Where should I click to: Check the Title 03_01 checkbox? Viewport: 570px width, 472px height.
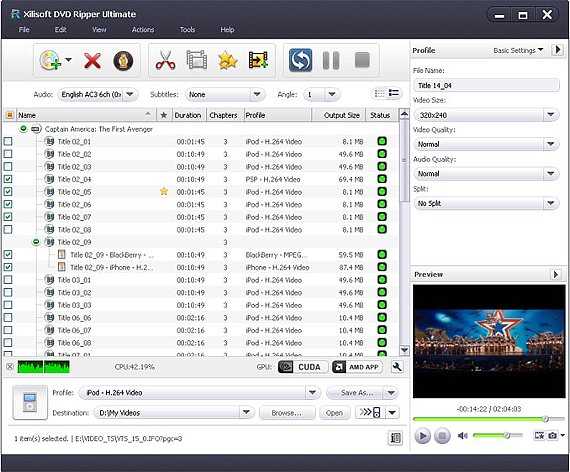(8, 280)
